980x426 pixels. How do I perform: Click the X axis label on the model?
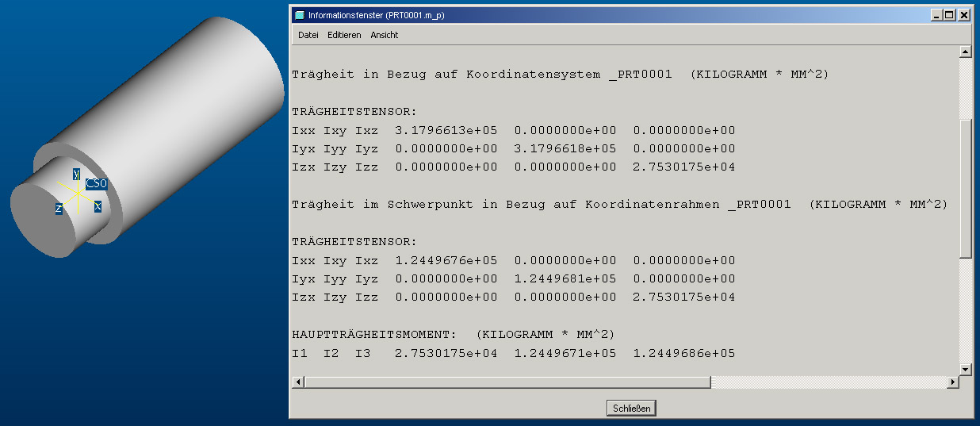pyautogui.click(x=98, y=206)
